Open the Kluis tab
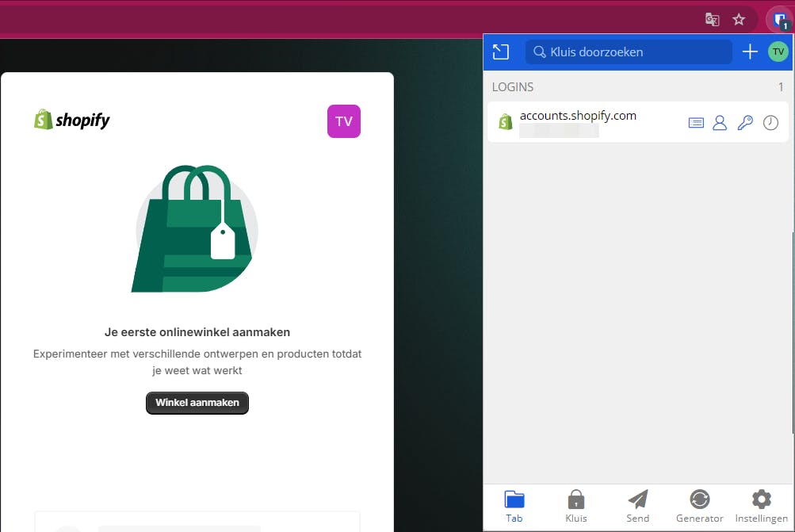 [576, 507]
